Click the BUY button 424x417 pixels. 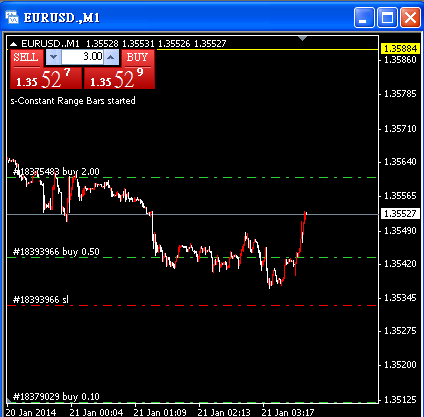[138, 58]
